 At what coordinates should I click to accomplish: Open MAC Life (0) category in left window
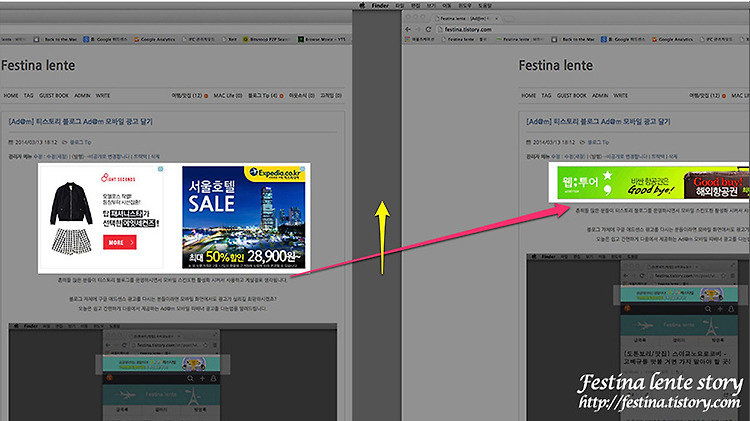click(x=228, y=96)
